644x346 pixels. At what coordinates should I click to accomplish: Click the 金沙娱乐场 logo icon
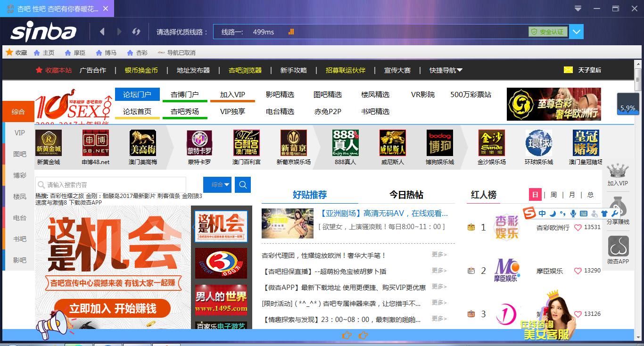pyautogui.click(x=492, y=143)
